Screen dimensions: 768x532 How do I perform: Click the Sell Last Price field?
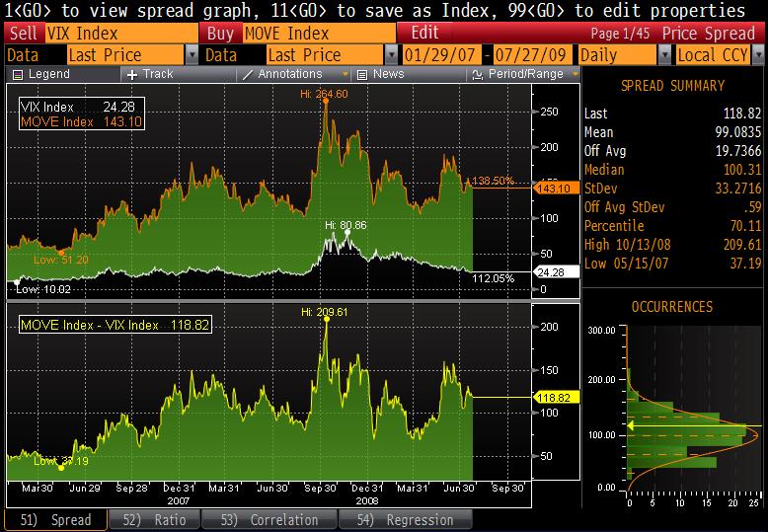coord(126,55)
